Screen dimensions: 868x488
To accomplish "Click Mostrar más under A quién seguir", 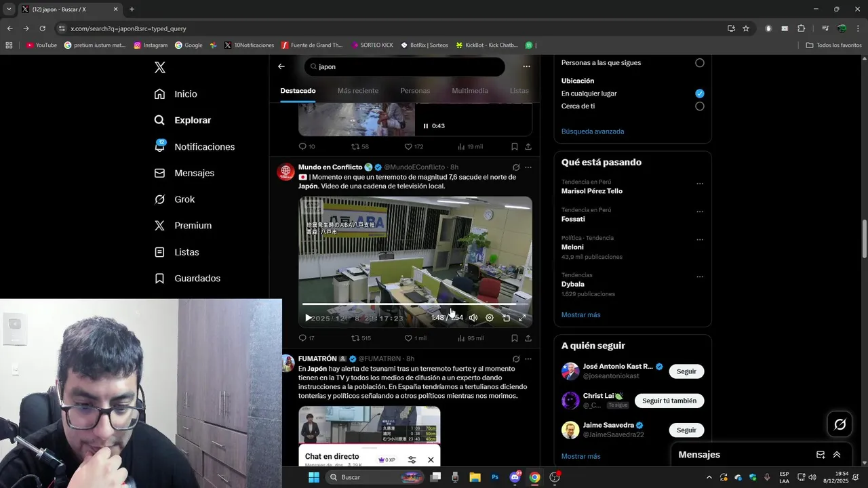I will [x=580, y=457].
